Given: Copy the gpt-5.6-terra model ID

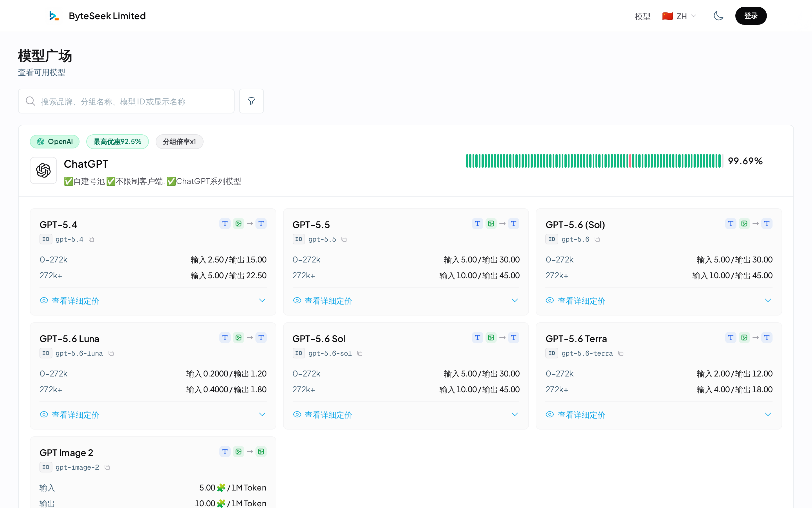Looking at the screenshot, I should [621, 353].
